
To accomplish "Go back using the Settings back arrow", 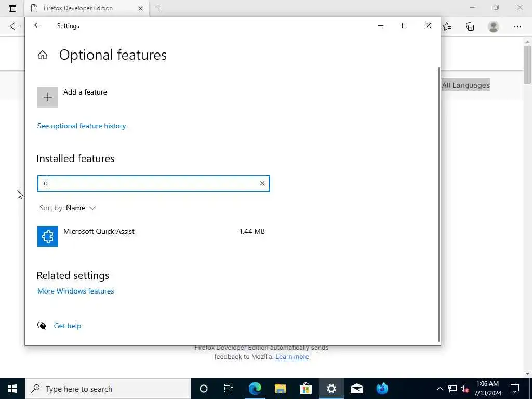I will (x=37, y=25).
